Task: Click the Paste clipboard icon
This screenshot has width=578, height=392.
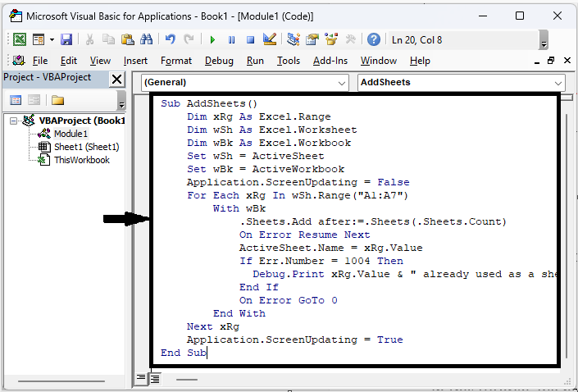Action: (x=128, y=39)
